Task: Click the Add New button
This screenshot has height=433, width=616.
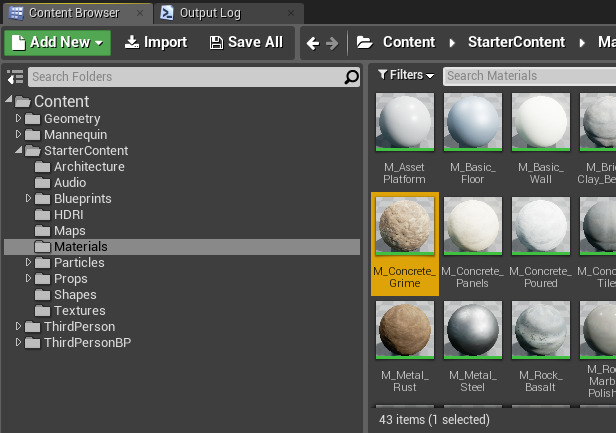Action: pos(57,42)
